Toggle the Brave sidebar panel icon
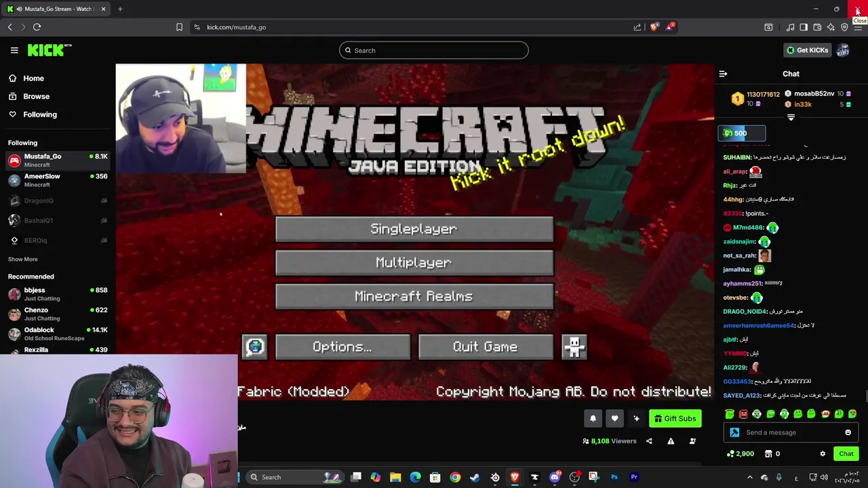Image resolution: width=868 pixels, height=488 pixels. 804,27
